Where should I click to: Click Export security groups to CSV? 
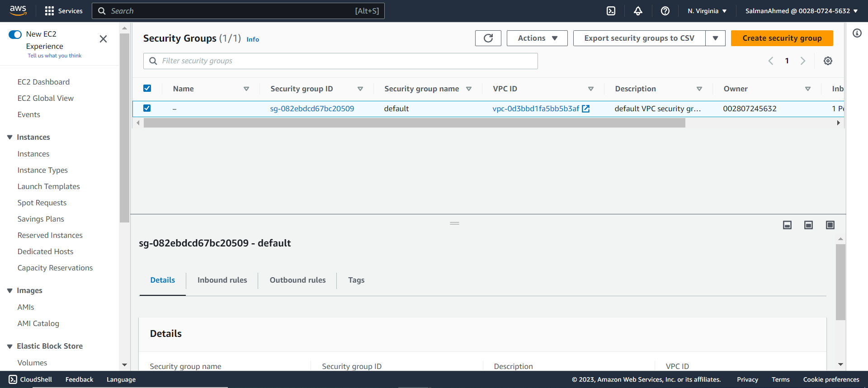(x=639, y=38)
